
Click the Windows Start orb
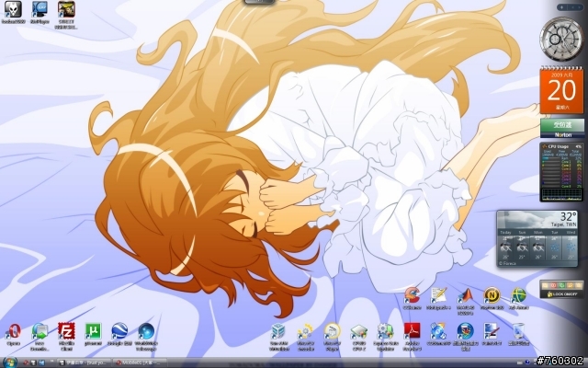(10, 362)
